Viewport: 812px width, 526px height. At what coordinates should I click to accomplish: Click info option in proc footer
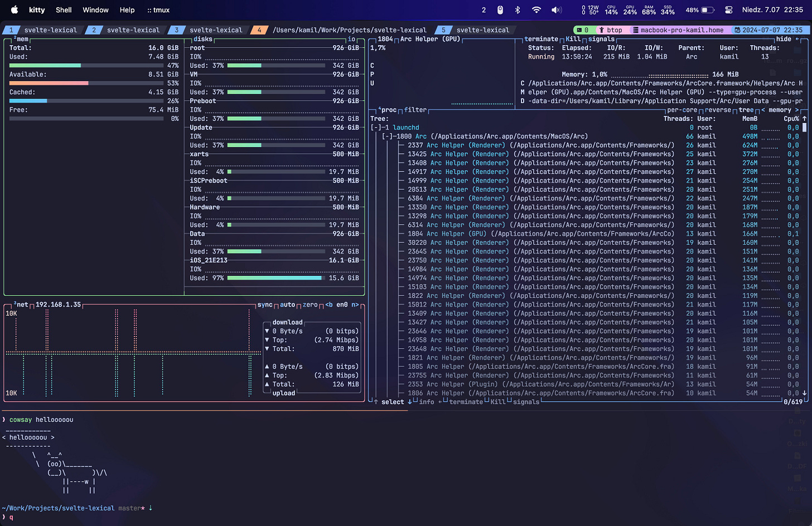427,402
